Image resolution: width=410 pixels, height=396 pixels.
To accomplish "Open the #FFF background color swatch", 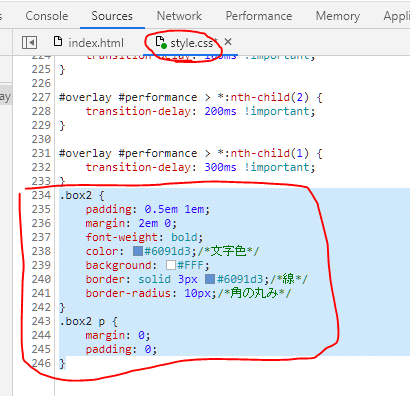I will point(171,265).
